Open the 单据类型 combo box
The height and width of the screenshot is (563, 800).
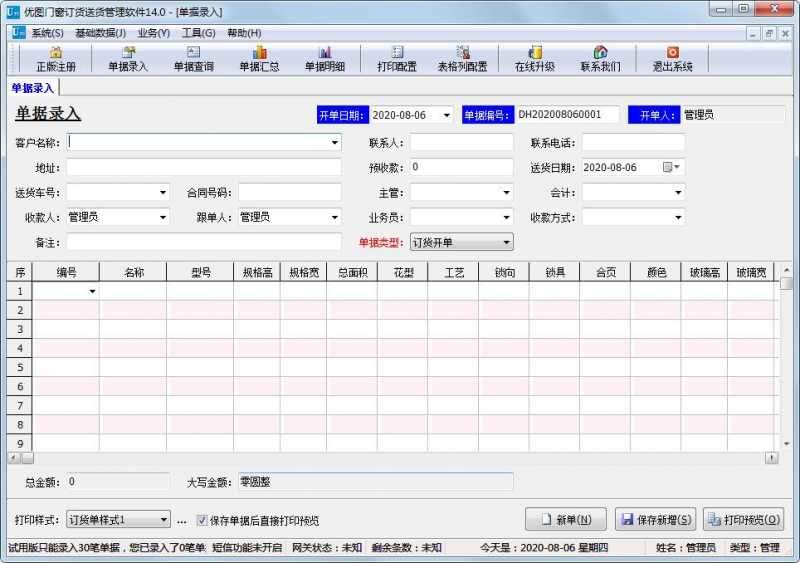[x=506, y=242]
